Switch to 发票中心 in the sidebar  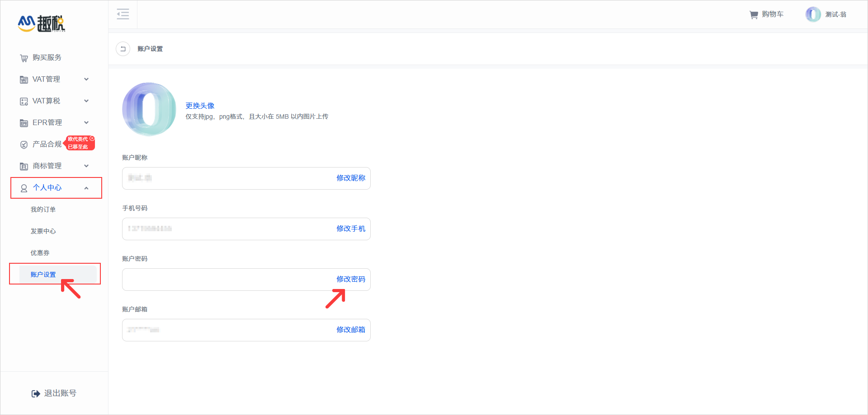click(43, 231)
